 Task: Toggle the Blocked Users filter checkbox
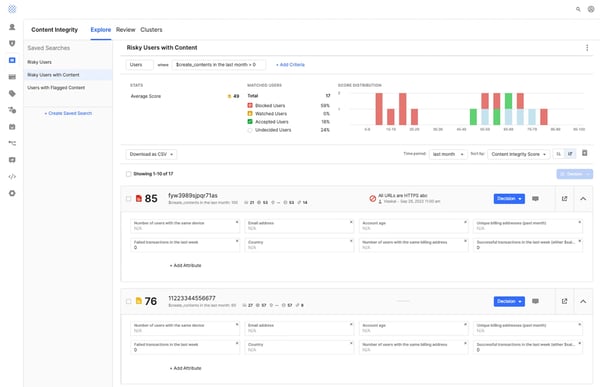tap(250, 105)
